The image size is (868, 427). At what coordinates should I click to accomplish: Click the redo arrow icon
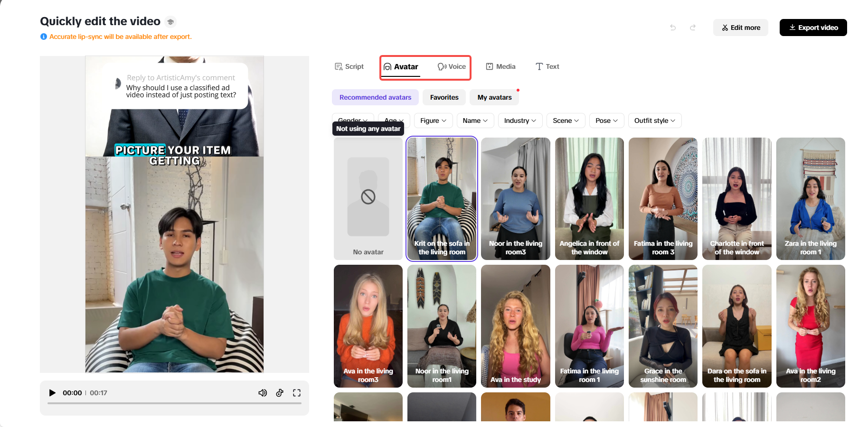[693, 28]
